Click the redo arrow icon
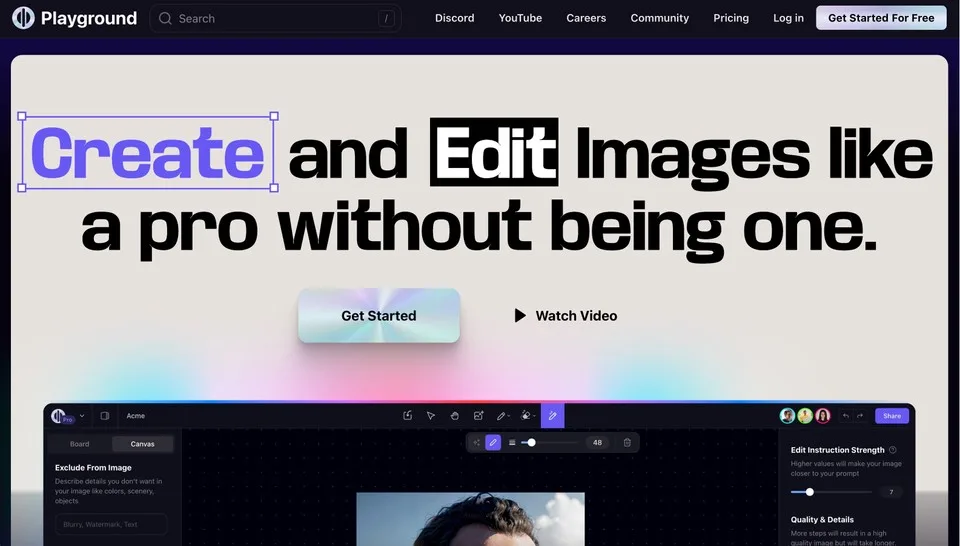 pyautogui.click(x=860, y=416)
